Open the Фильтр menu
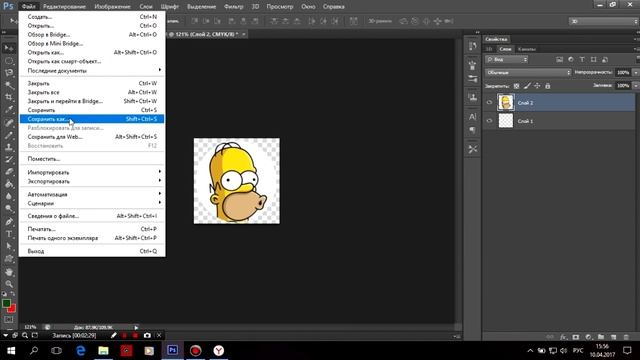640x360 pixels. [233, 7]
